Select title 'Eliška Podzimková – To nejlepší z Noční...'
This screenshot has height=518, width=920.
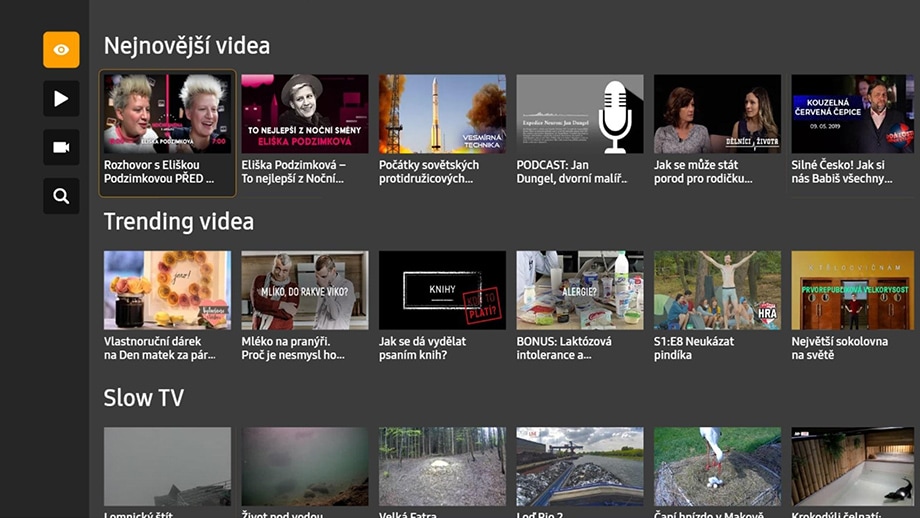[x=293, y=172]
